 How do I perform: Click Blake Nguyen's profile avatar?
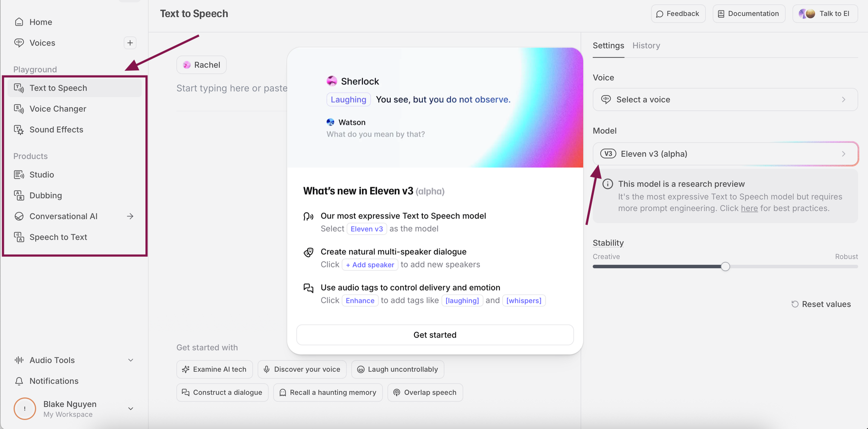(x=25, y=409)
